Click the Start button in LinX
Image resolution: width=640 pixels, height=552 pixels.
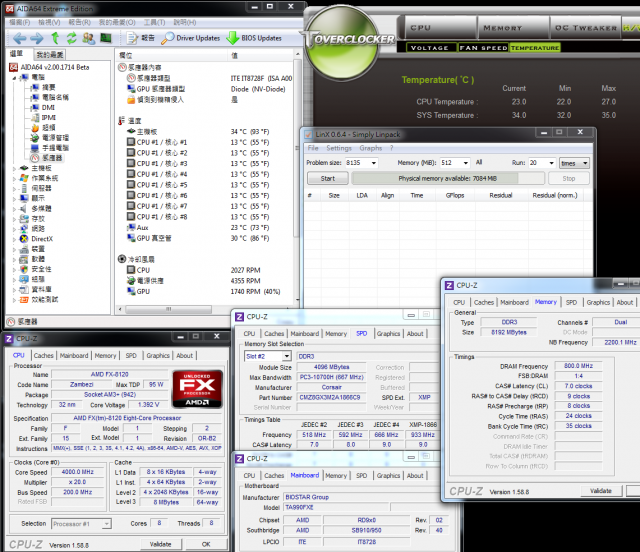pos(328,178)
